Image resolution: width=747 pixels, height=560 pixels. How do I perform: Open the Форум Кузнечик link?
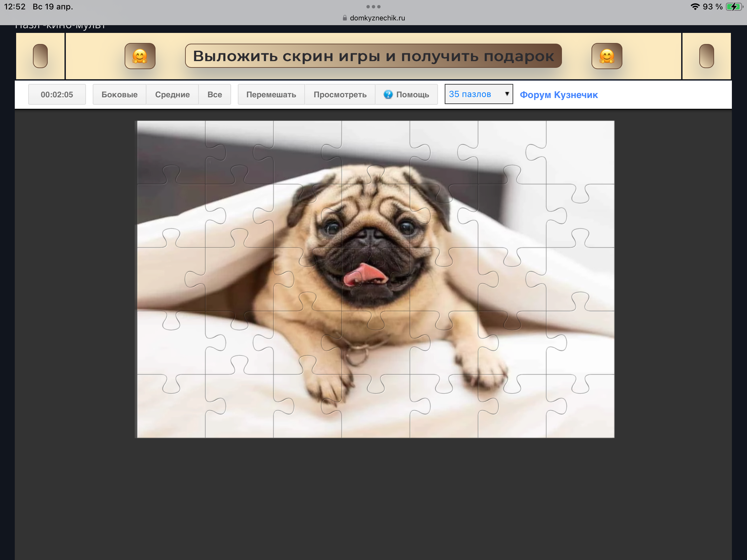(559, 95)
